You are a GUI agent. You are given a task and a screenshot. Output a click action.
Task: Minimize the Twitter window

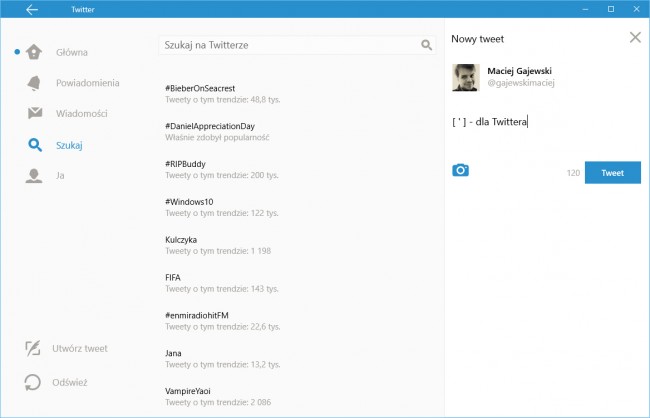pyautogui.click(x=585, y=9)
